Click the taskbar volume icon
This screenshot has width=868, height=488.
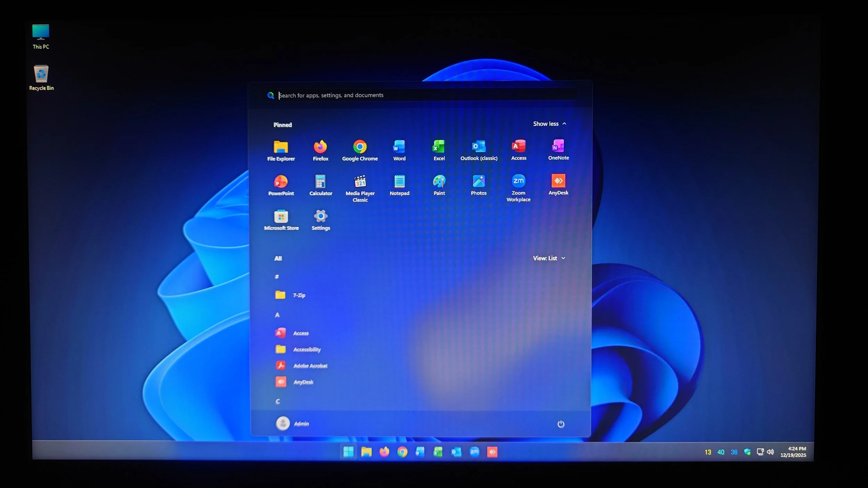coord(770,452)
